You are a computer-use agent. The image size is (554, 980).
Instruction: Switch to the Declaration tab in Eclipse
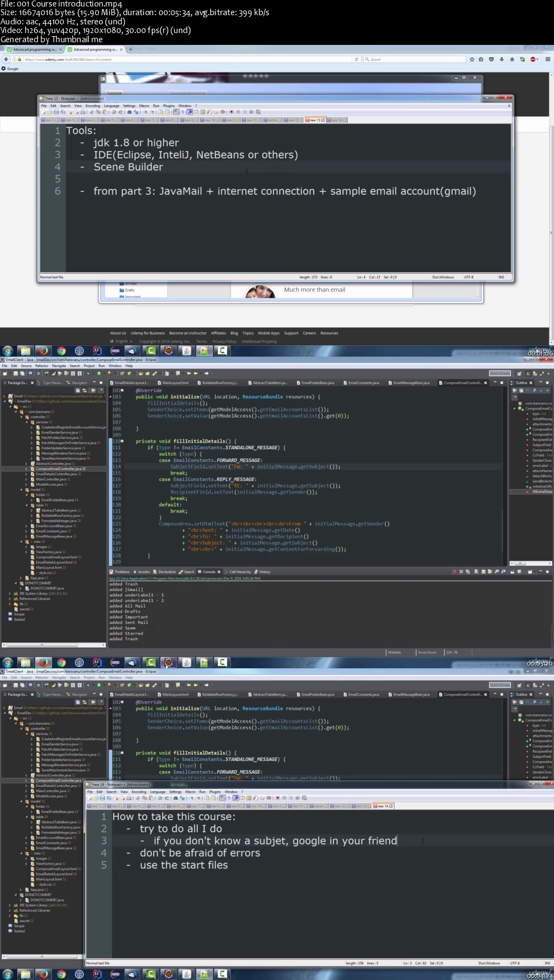click(x=165, y=571)
